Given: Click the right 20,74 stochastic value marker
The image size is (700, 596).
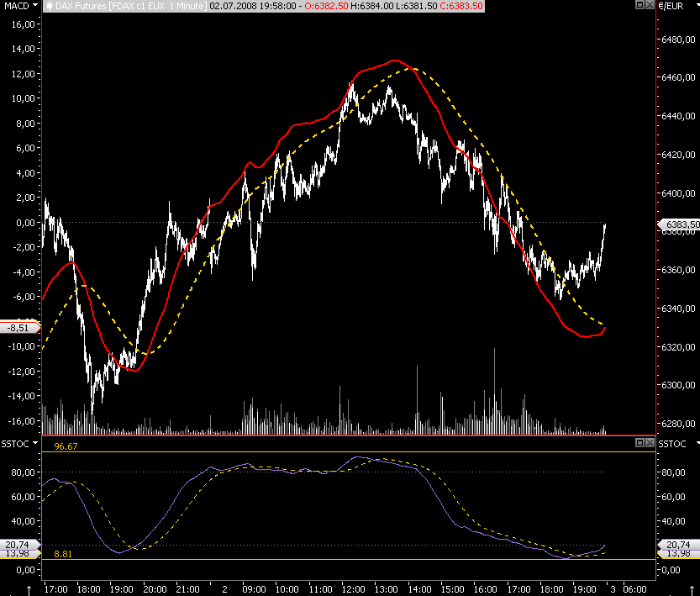Looking at the screenshot, I should tap(678, 544).
